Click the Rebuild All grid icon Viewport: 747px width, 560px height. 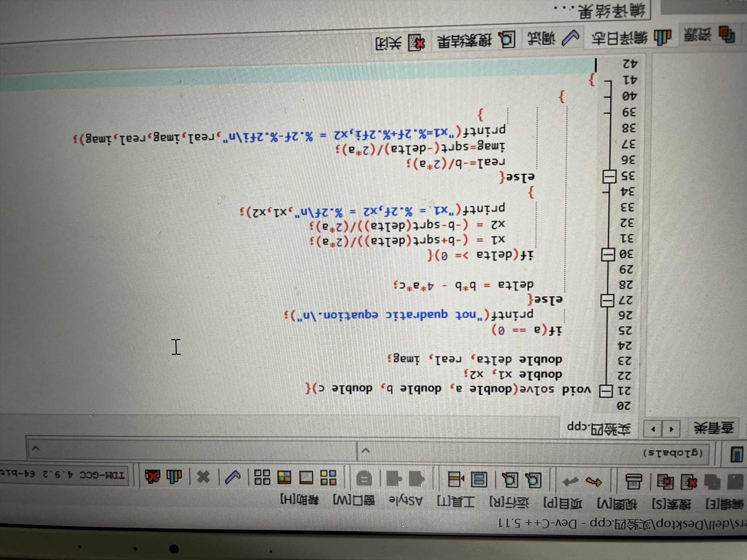[x=262, y=477]
